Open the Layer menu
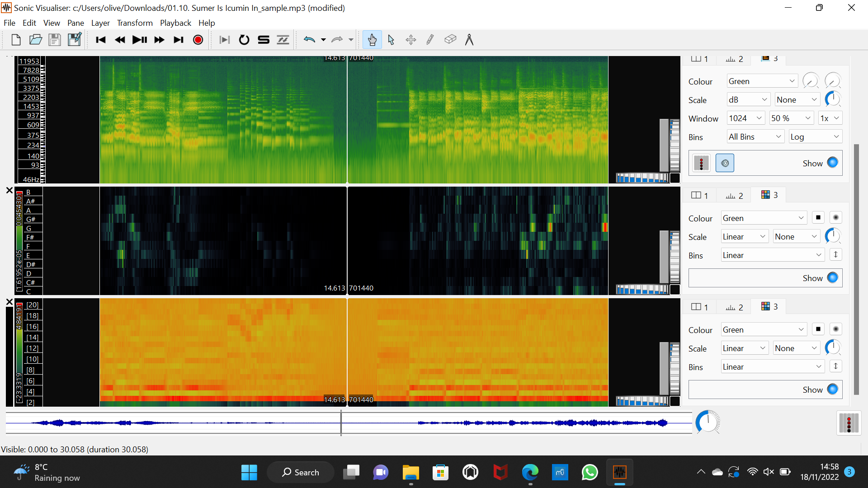 [100, 23]
